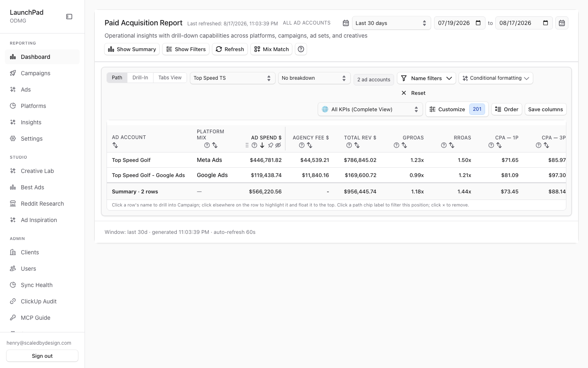588x368 pixels.
Task: Open Sync Health in the sidebar
Action: [x=42, y=285]
